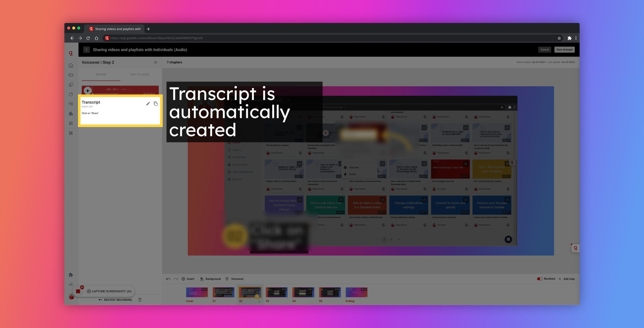Click Save changes button
The height and width of the screenshot is (328, 644).
(565, 49)
